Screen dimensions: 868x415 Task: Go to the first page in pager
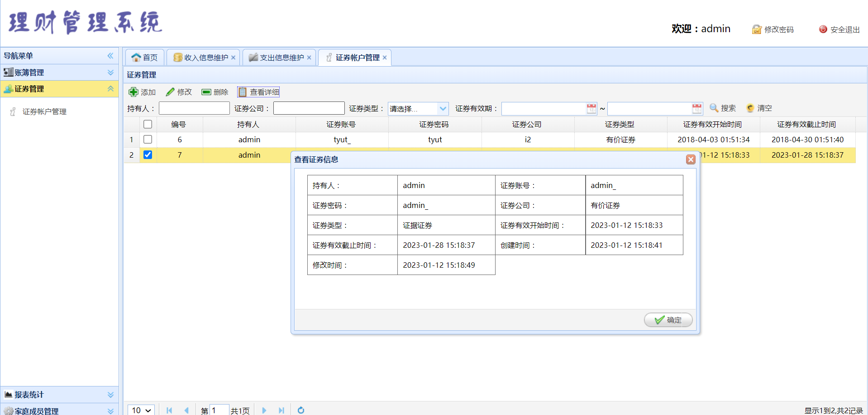pos(169,410)
